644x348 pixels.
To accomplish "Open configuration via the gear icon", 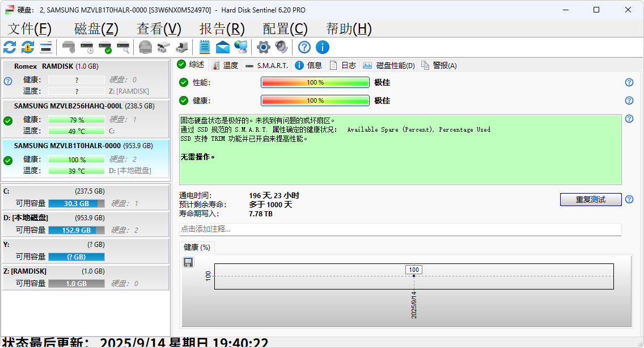I will tap(263, 47).
